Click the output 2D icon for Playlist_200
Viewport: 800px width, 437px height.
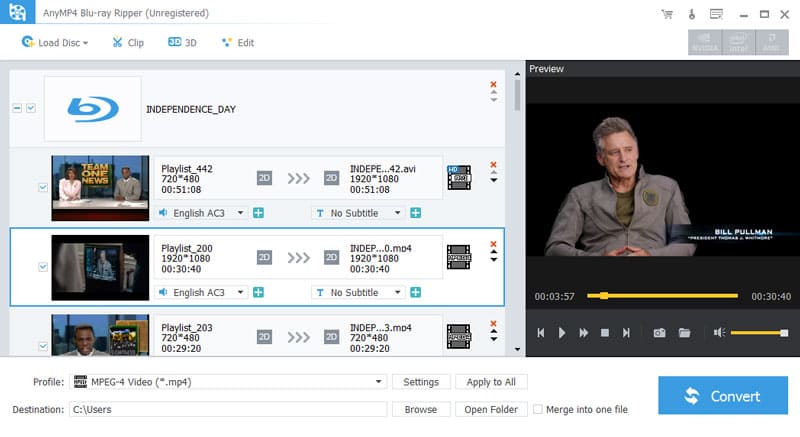pos(332,258)
